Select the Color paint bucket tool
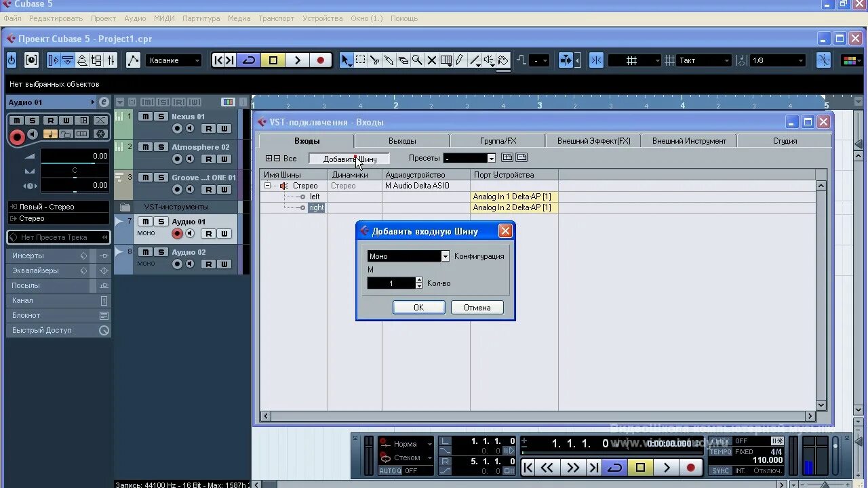This screenshot has height=488, width=868. (503, 60)
